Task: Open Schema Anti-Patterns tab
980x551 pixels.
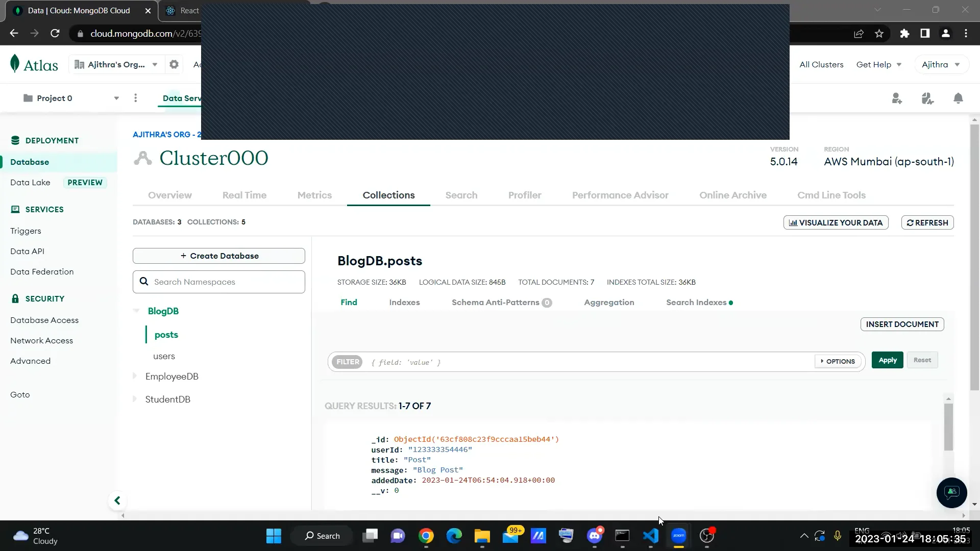Action: pos(501,302)
